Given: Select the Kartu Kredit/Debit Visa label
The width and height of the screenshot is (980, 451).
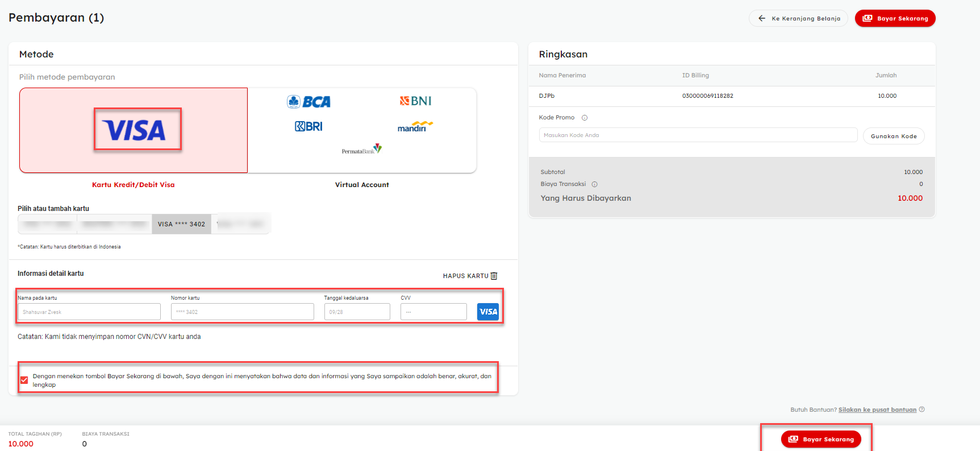Looking at the screenshot, I should pos(134,185).
